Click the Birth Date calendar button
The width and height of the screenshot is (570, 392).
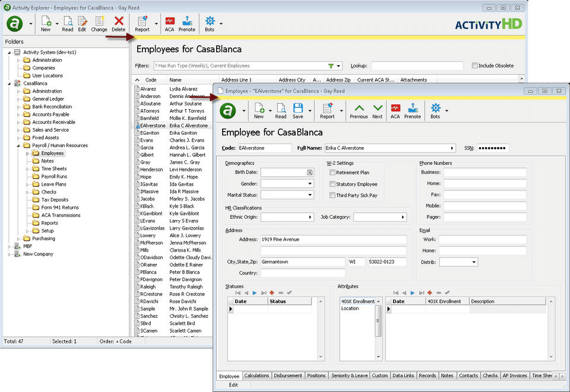[x=309, y=173]
